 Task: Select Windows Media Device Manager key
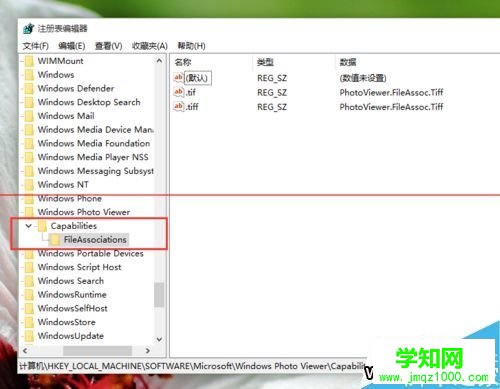pos(96,129)
